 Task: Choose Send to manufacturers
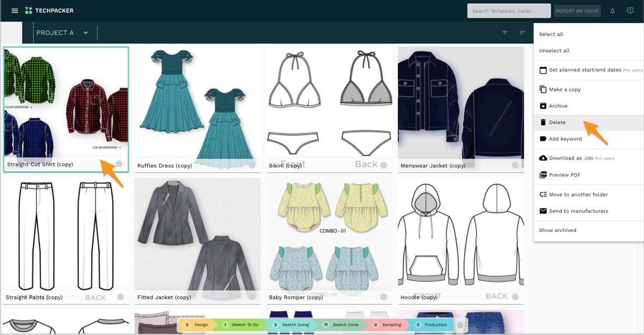click(589, 211)
